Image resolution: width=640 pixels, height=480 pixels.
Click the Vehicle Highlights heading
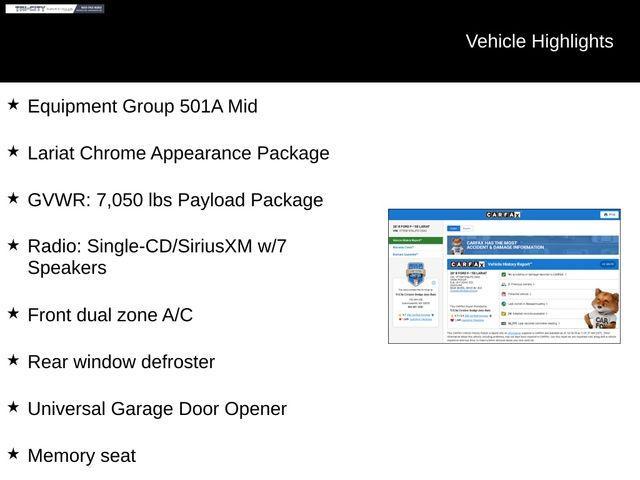[539, 41]
